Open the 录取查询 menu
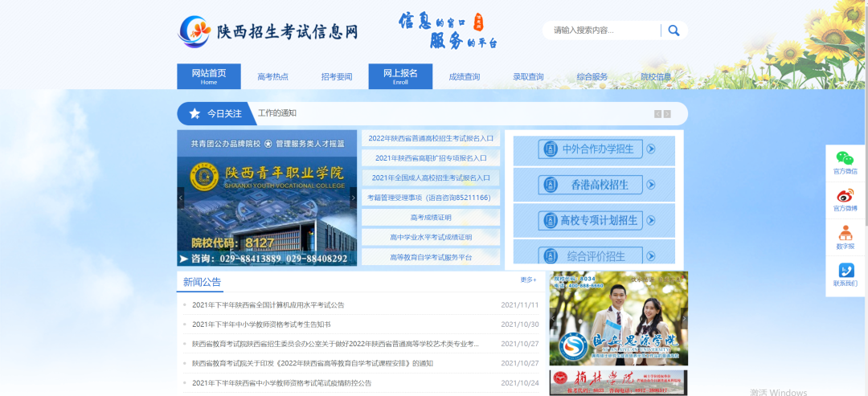 pyautogui.click(x=528, y=77)
